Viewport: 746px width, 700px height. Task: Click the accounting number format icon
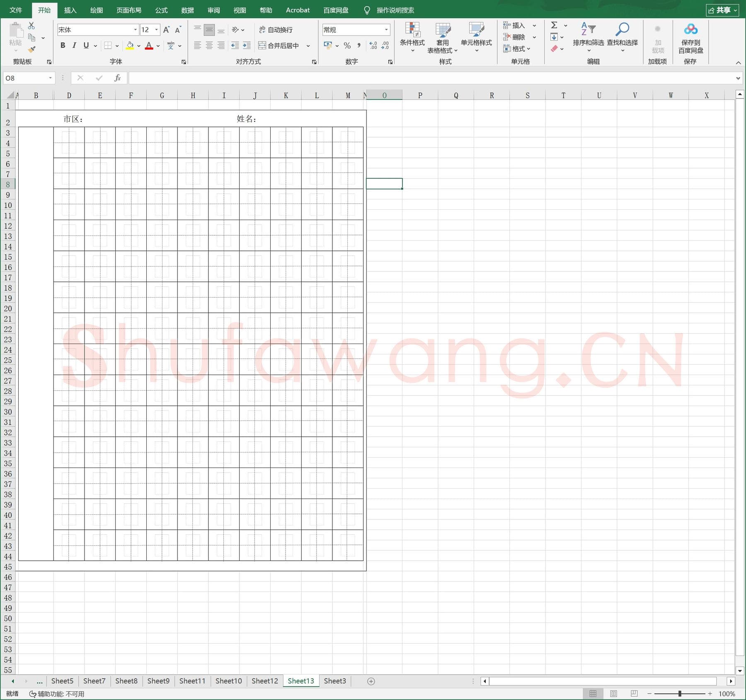click(x=328, y=45)
